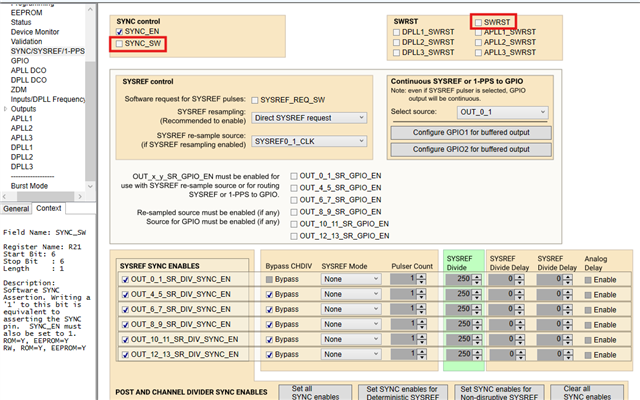Uncheck OUT_8_9_SR_DIV_SYNC_EN
This screenshot has height=400, width=640.
coord(125,325)
